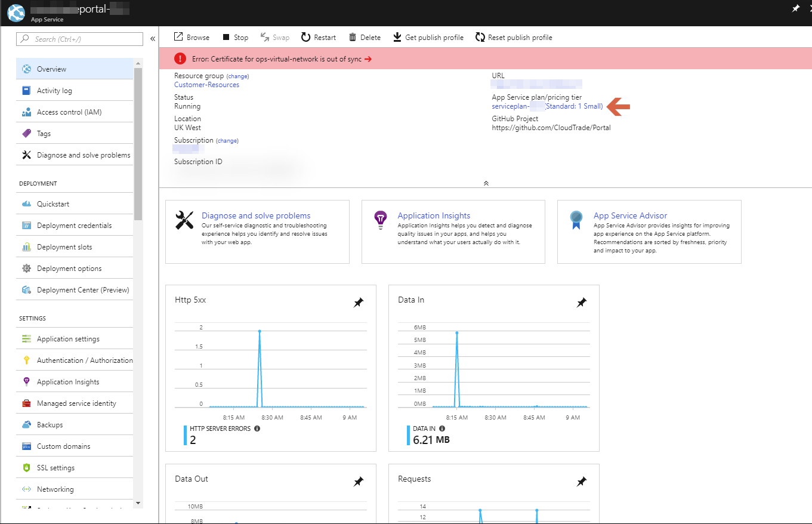Open Customer-Resources resource group link
This screenshot has width=812, height=524.
pos(206,85)
